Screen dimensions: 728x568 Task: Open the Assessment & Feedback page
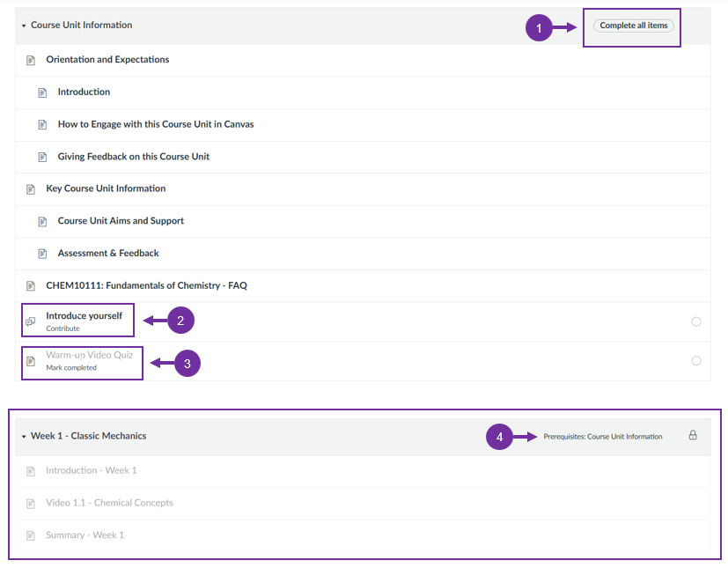pos(108,253)
